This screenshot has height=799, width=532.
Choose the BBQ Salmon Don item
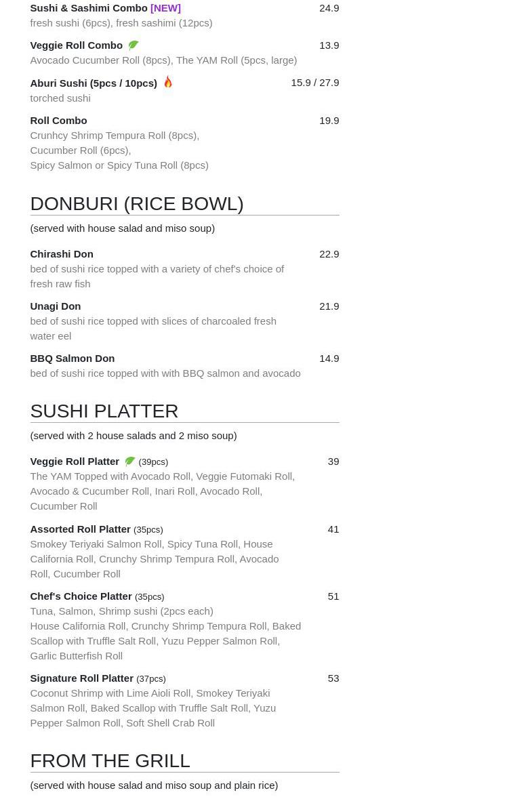click(73, 358)
